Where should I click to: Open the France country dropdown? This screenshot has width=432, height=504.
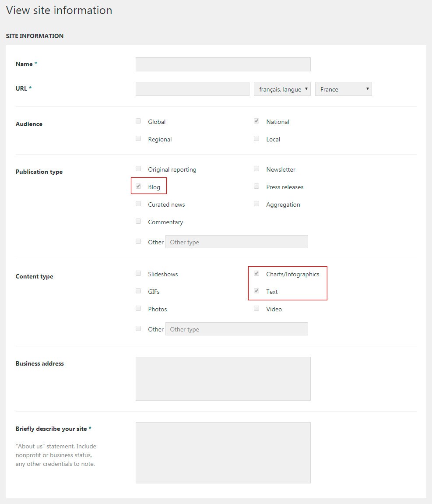point(343,89)
